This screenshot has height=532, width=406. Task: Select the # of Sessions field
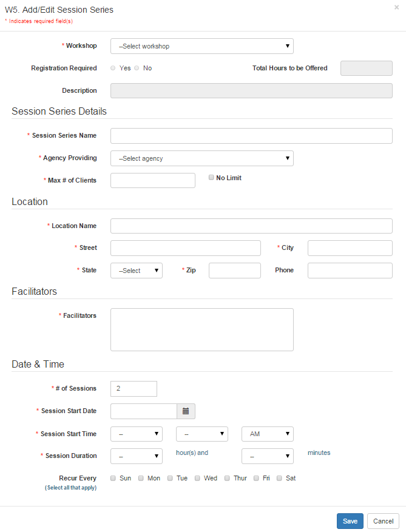(134, 388)
